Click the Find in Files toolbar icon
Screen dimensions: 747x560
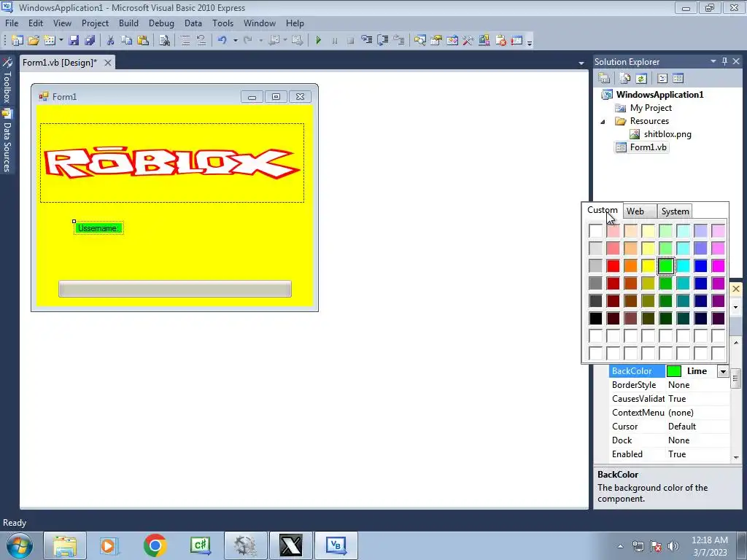pos(164,41)
